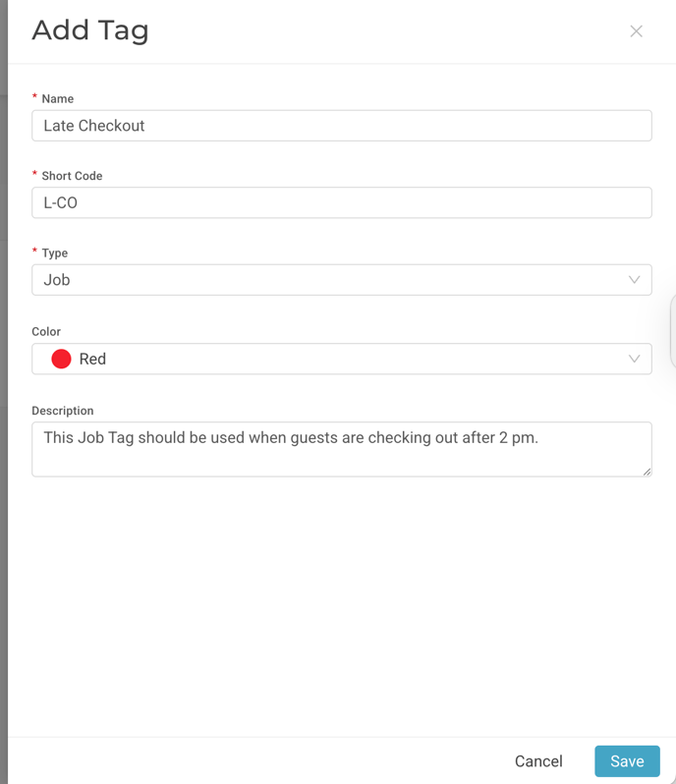Close the Add Tag dialog with X
Viewport: 676px width, 784px height.
pos(636,31)
